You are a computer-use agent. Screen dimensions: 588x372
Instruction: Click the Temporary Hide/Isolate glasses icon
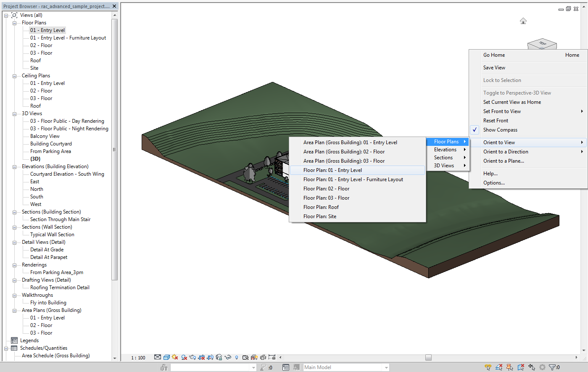coord(228,357)
